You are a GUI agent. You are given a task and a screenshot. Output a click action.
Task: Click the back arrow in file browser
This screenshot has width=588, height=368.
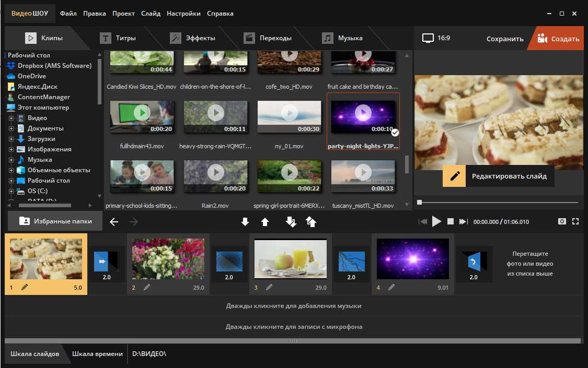tap(114, 222)
